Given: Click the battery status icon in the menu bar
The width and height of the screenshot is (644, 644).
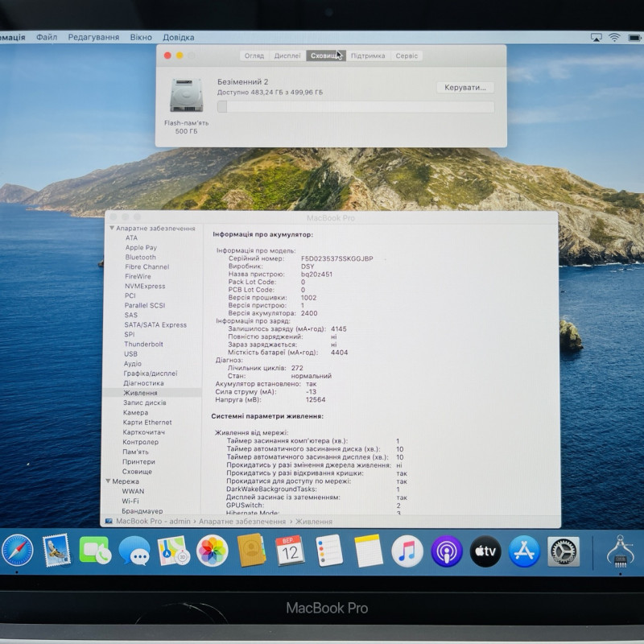Looking at the screenshot, I should point(634,38).
